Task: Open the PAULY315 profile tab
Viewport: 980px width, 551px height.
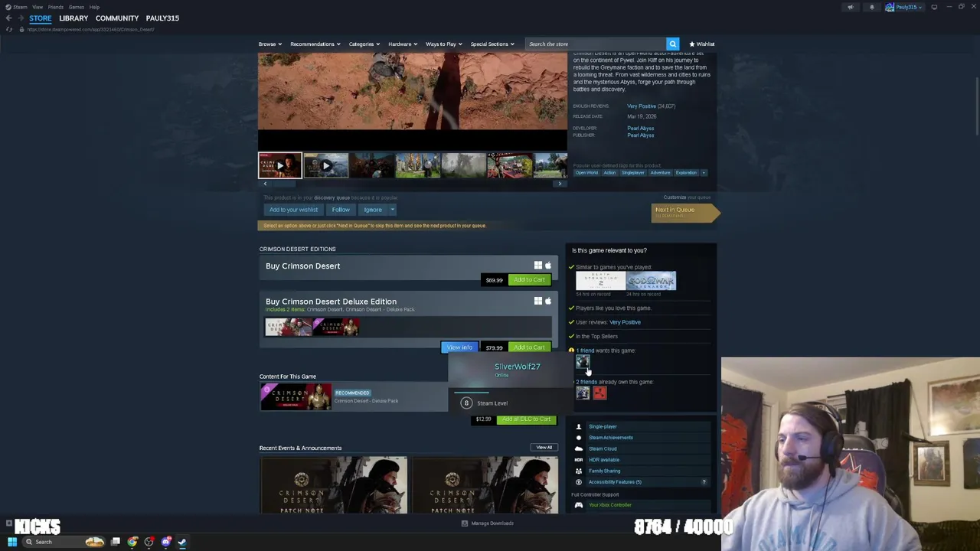Action: [162, 18]
